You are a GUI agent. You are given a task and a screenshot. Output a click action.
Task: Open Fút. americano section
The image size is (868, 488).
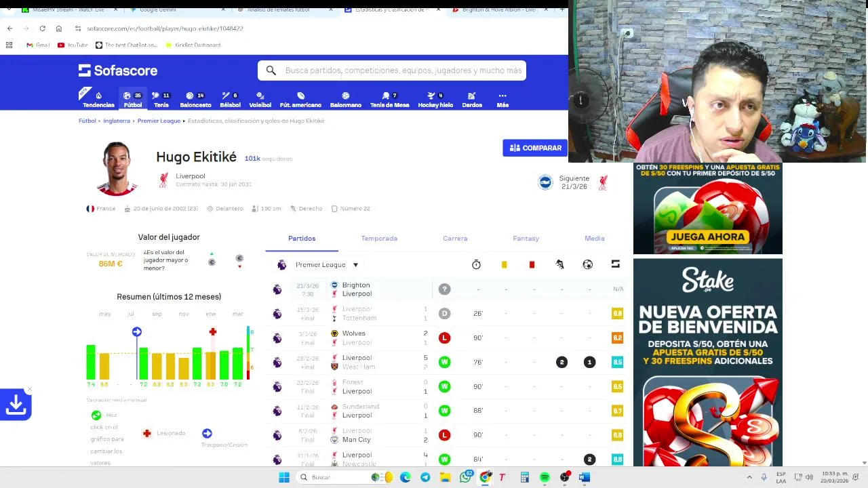[x=300, y=99]
